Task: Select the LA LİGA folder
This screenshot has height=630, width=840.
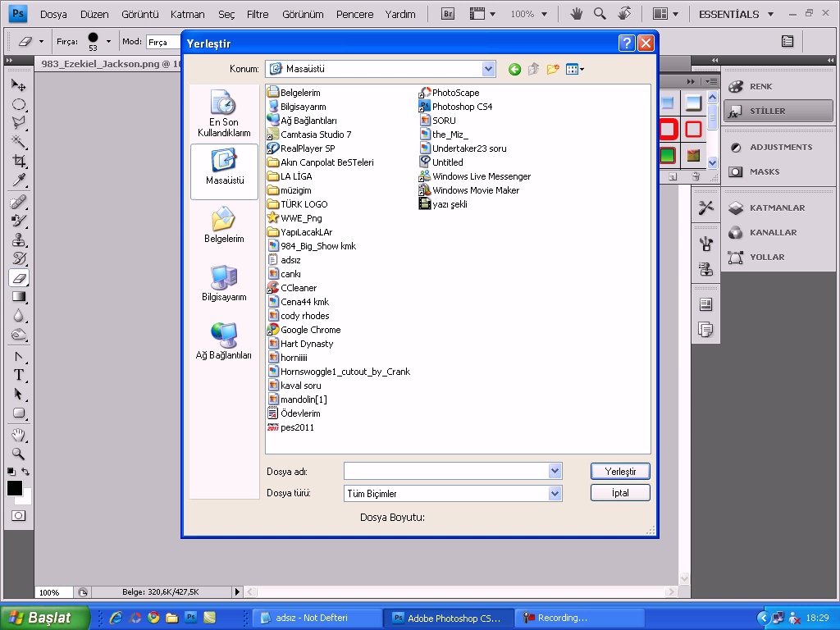Action: point(290,176)
